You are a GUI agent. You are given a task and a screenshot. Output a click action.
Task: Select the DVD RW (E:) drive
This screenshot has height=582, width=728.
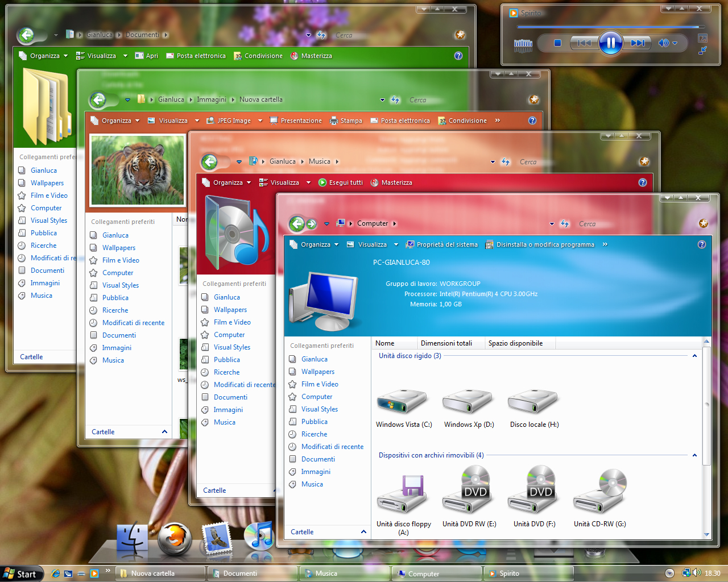[x=468, y=490]
